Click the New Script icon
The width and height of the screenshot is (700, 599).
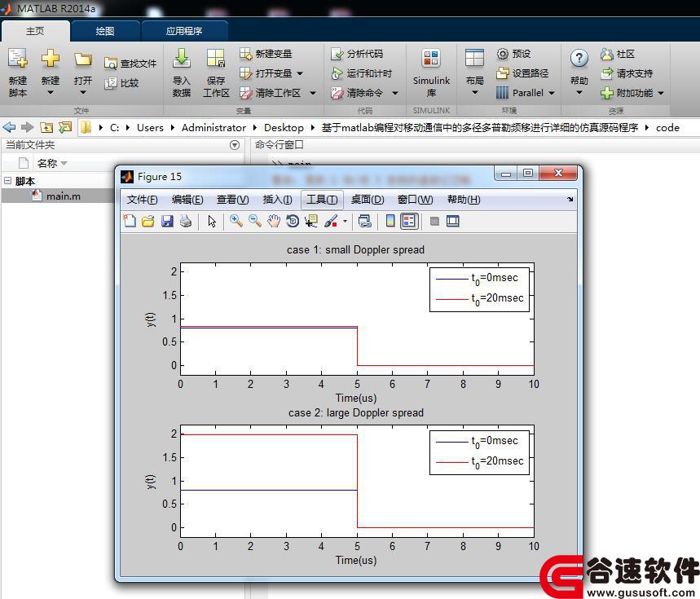tap(18, 59)
